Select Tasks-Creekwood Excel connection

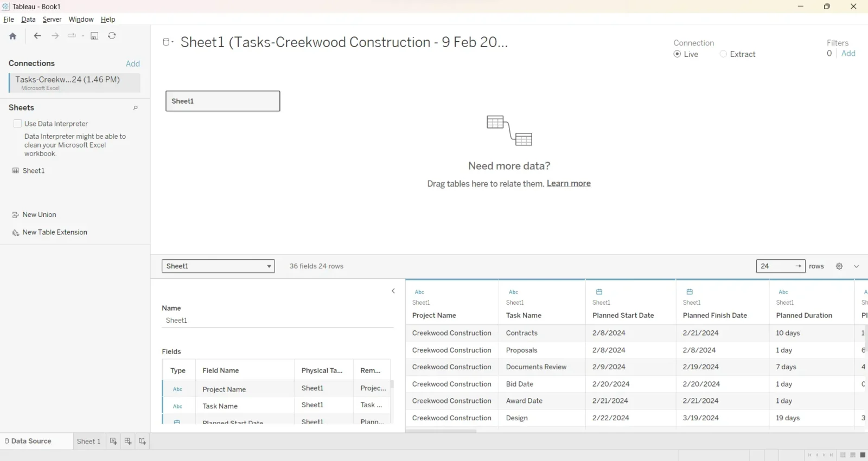coord(74,82)
